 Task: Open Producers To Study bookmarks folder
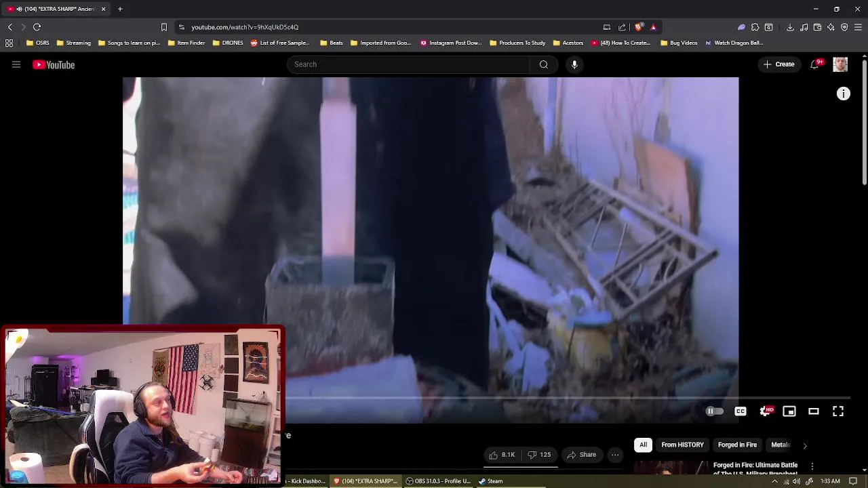pos(517,43)
